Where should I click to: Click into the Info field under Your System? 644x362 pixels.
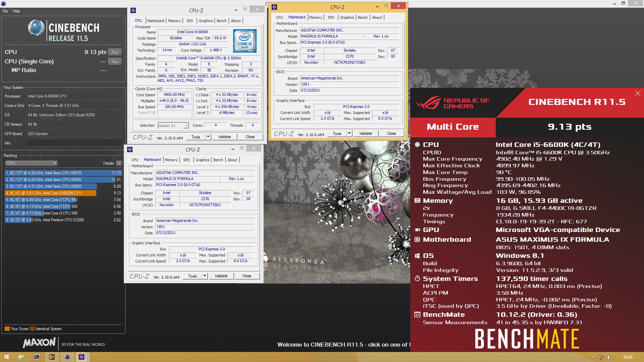coord(74,143)
